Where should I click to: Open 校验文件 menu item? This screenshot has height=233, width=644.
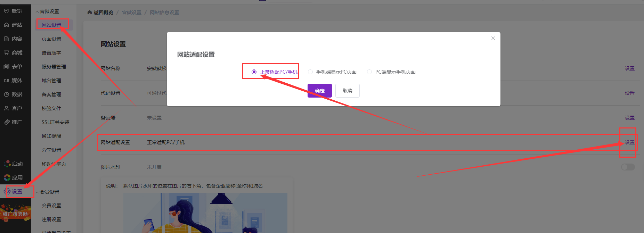click(51, 108)
